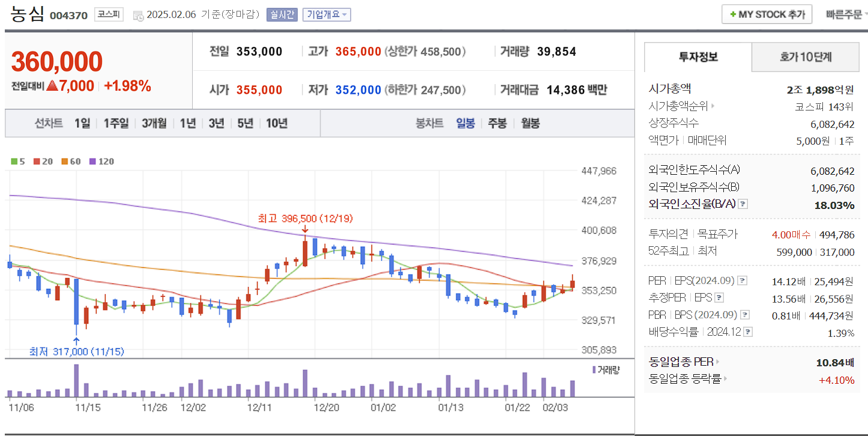Click the 외국인소진율(B/A) help icon
This screenshot has height=436, width=868.
(743, 204)
